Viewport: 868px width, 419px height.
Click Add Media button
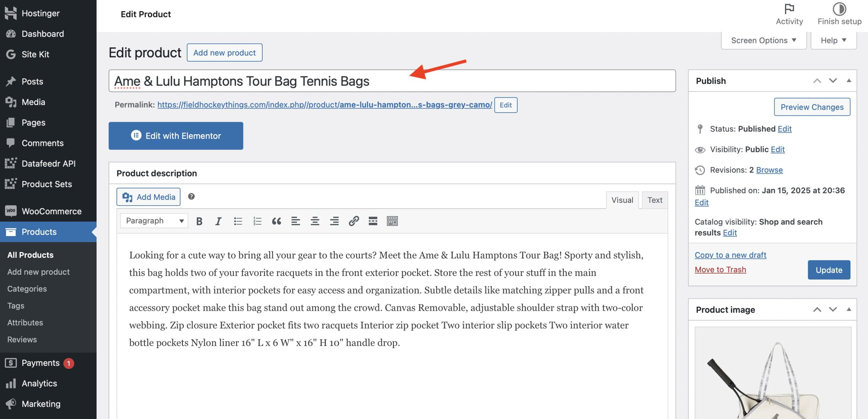[149, 197]
